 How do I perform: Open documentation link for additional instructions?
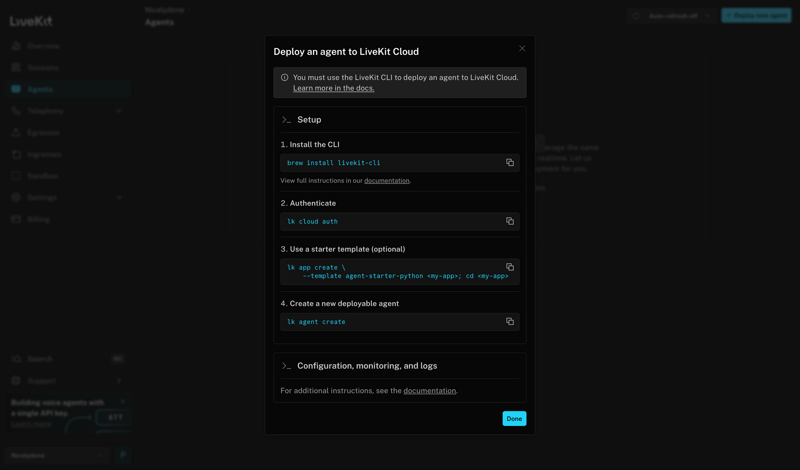(x=430, y=390)
